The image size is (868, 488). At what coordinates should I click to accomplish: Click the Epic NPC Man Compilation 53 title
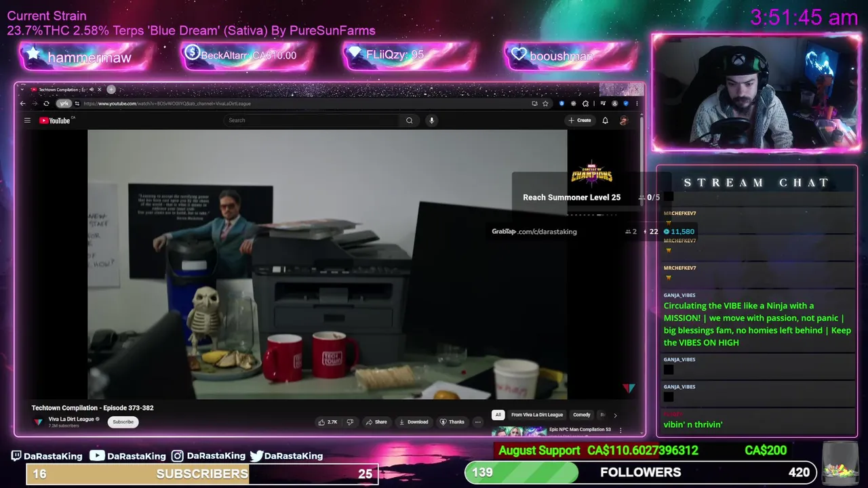click(x=580, y=430)
